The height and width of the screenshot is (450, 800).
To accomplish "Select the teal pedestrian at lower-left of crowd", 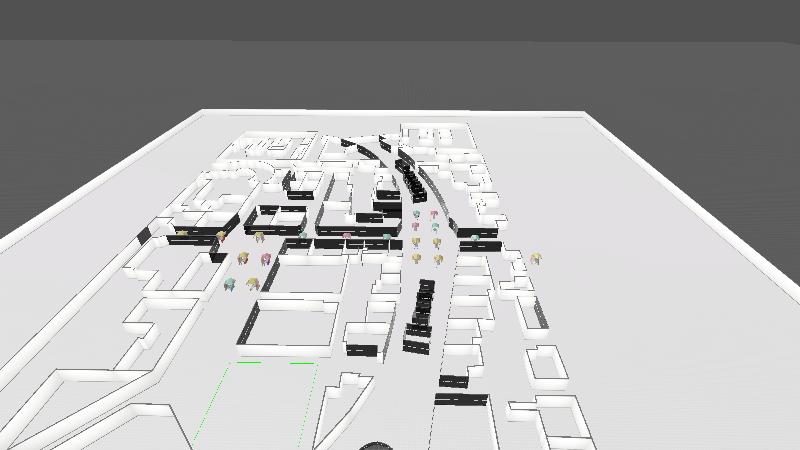I will 231,286.
